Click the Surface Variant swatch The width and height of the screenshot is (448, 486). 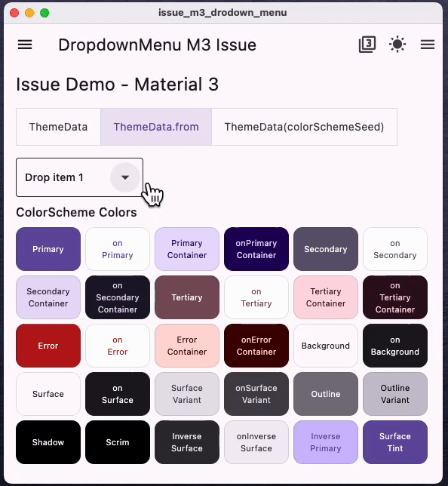point(187,394)
